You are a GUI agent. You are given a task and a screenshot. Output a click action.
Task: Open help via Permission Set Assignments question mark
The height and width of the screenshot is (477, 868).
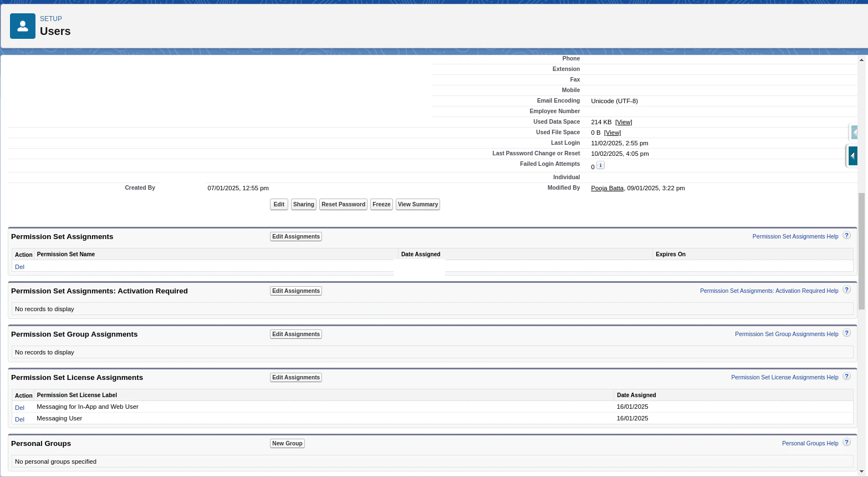pos(846,235)
